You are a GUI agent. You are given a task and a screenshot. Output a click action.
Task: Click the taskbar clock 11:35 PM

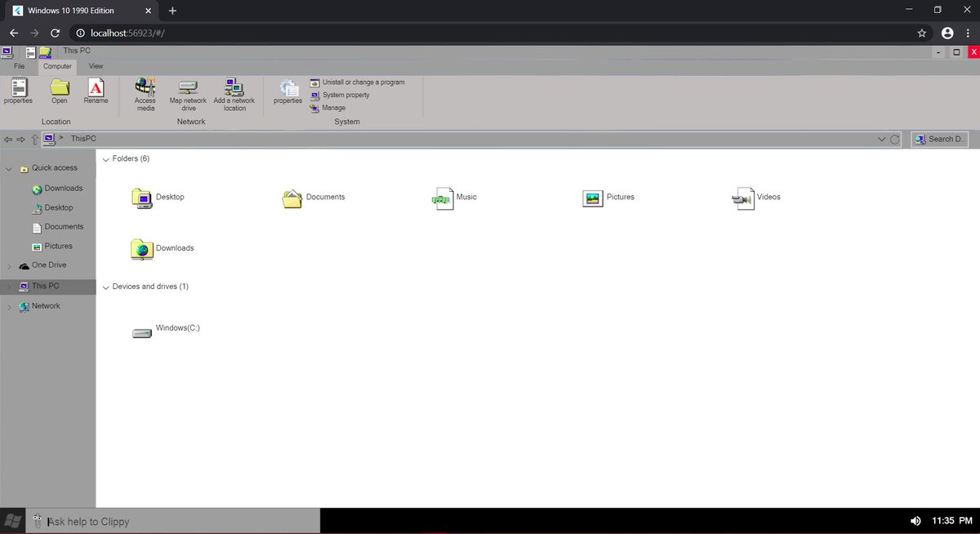tap(951, 521)
